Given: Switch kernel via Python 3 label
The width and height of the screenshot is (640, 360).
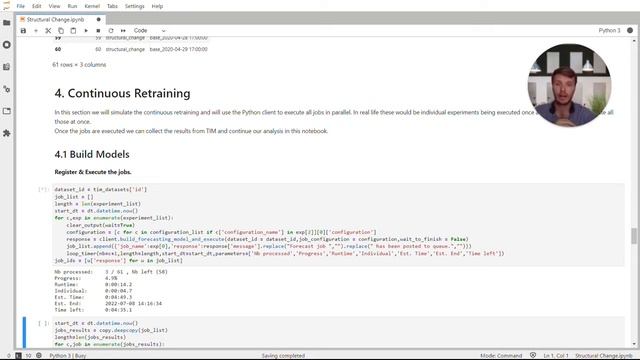Looking at the screenshot, I should point(609,31).
